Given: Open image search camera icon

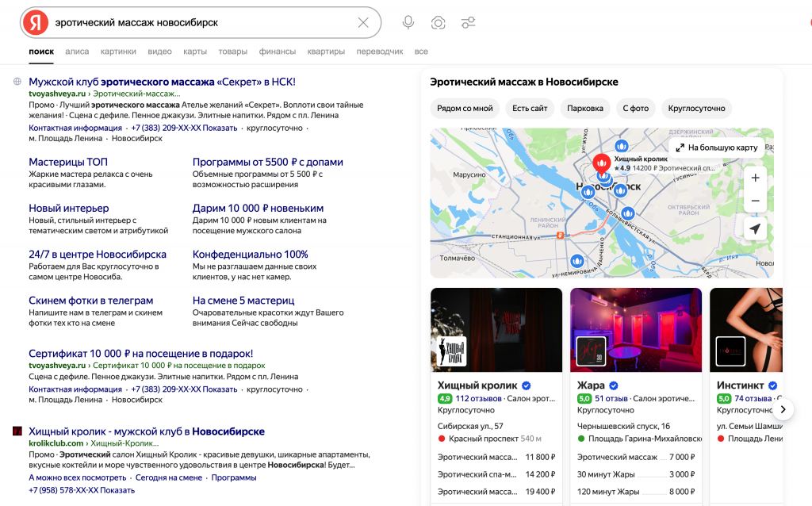Looking at the screenshot, I should pyautogui.click(x=438, y=22).
